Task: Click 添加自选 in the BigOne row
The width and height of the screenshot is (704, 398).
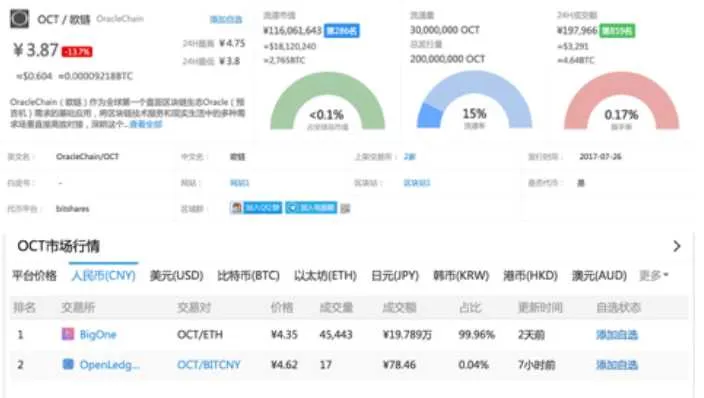Action: click(x=617, y=334)
